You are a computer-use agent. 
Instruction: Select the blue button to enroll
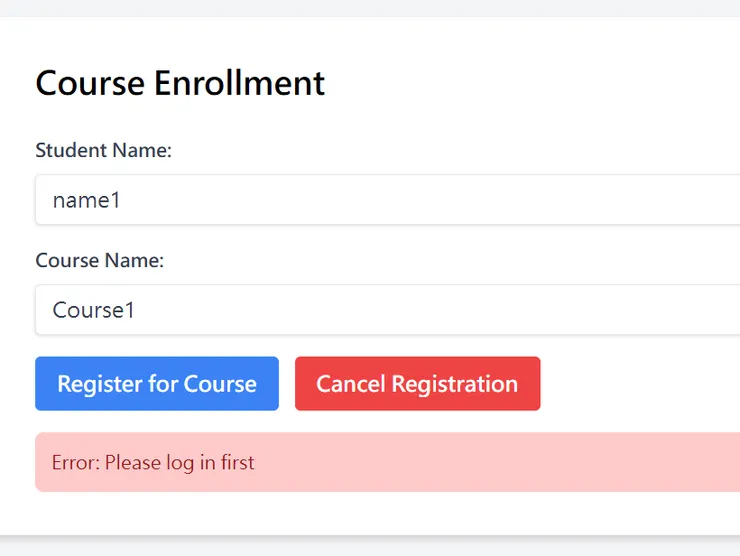(x=157, y=384)
